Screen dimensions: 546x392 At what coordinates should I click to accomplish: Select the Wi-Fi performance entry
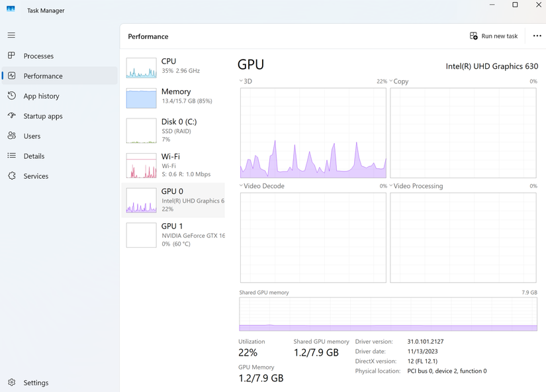click(172, 164)
